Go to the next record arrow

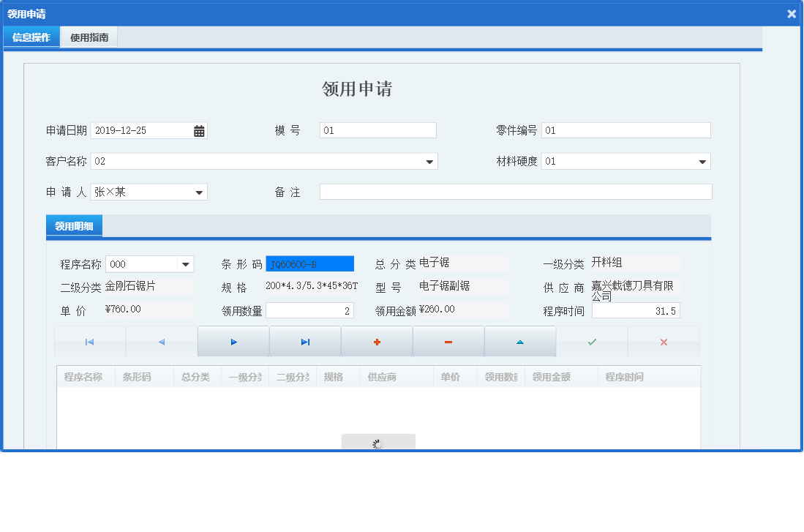233,342
